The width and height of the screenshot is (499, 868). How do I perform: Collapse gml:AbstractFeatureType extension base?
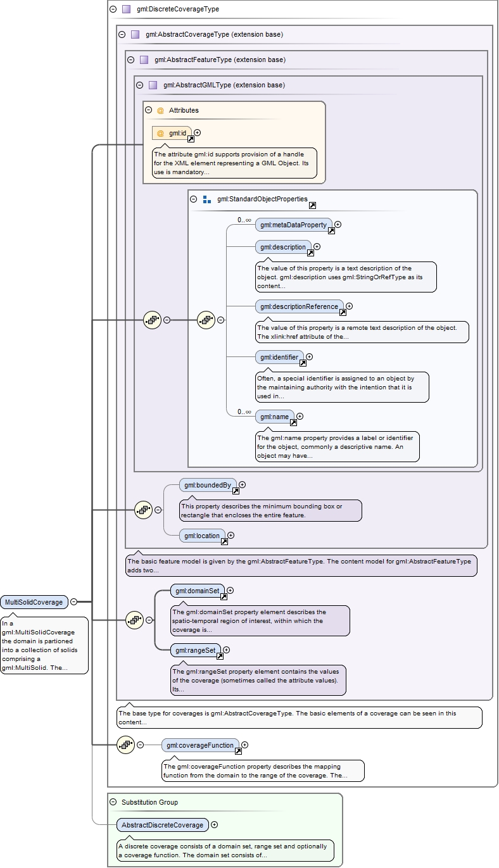point(130,60)
